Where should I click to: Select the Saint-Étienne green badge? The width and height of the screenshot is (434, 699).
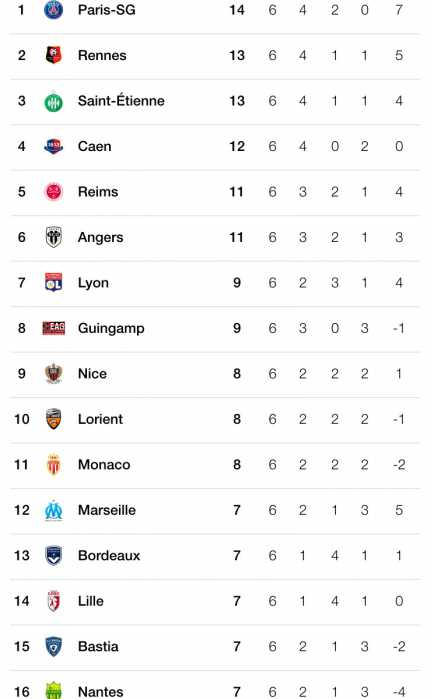pyautogui.click(x=53, y=102)
